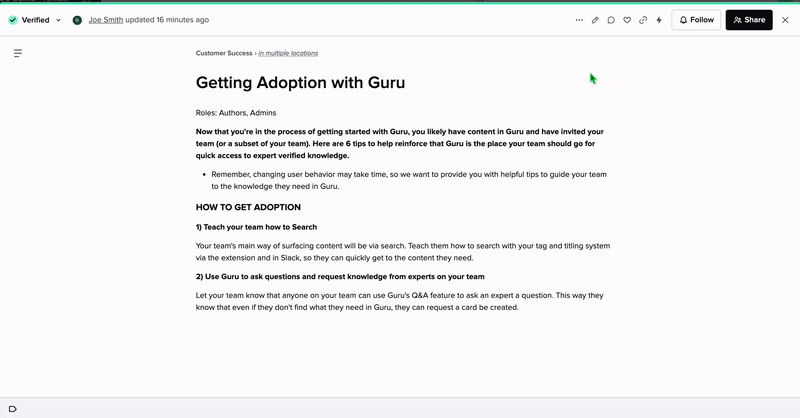Open Joe Smith profile link
The height and width of the screenshot is (418, 800).
pyautogui.click(x=106, y=20)
